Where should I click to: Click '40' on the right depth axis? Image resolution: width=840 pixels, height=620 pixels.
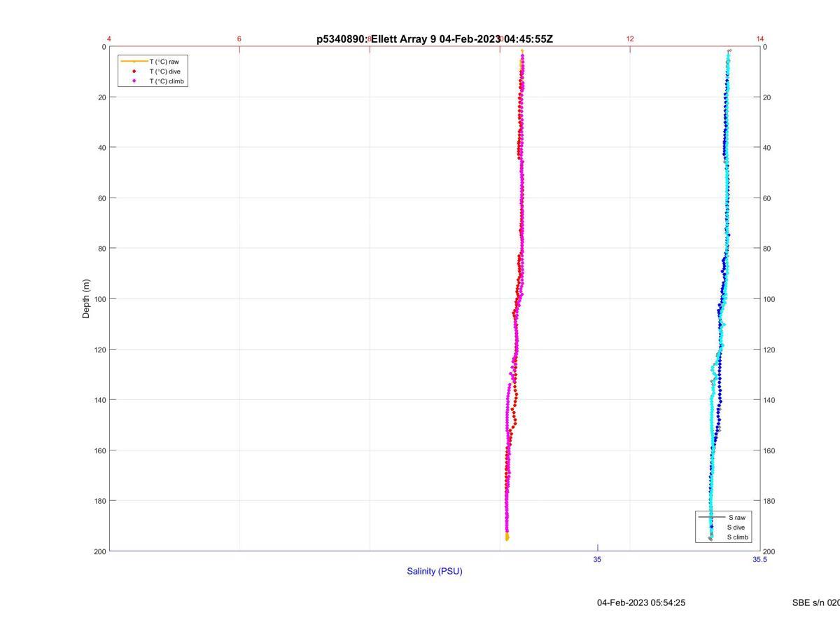point(767,148)
